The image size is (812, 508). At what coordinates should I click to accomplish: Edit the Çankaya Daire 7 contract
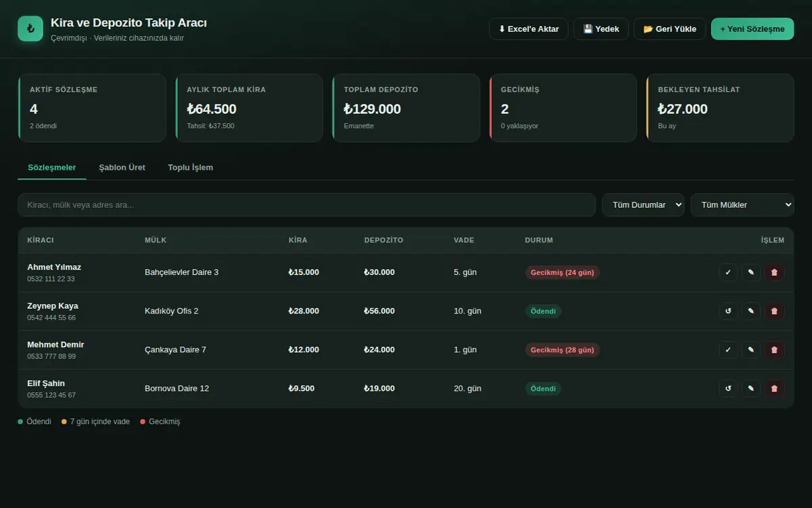point(751,350)
